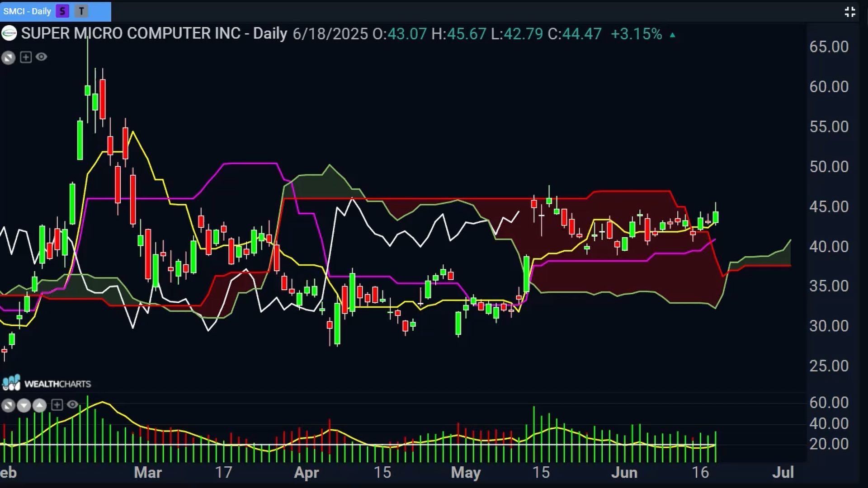
Task: Click fullscreen collapse icon at top right
Action: pyautogui.click(x=850, y=12)
